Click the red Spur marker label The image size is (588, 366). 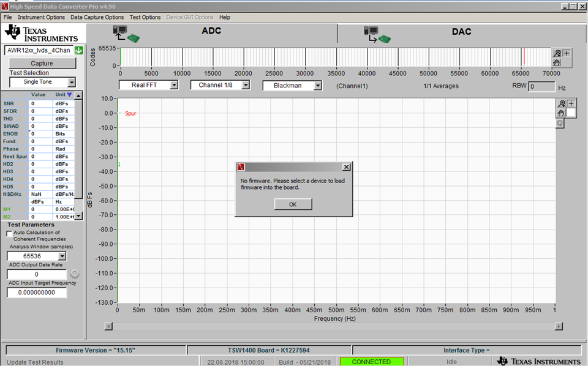(130, 113)
